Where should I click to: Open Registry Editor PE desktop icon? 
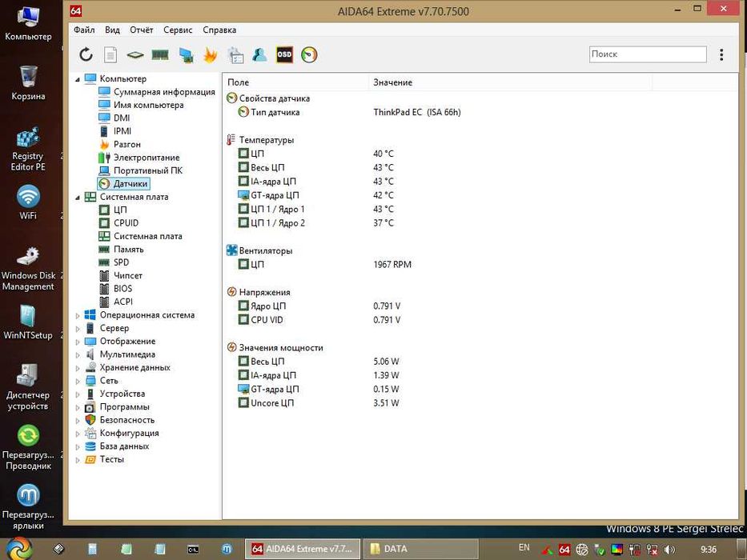[x=28, y=149]
